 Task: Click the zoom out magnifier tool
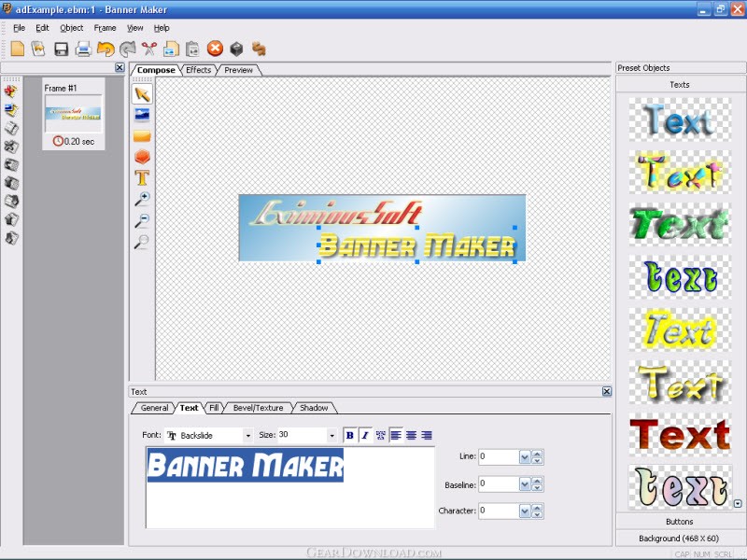coord(142,220)
